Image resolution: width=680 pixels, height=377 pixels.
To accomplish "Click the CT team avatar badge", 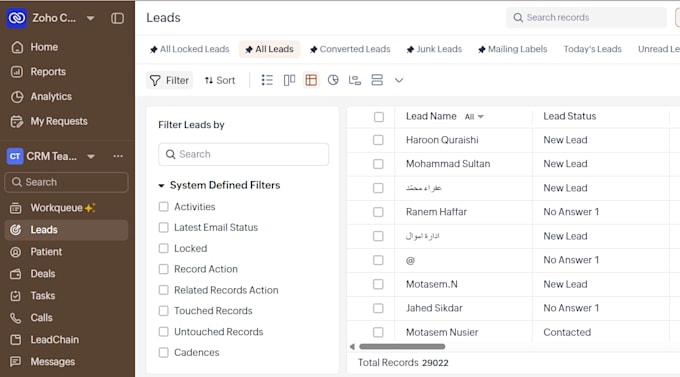I will coord(15,156).
